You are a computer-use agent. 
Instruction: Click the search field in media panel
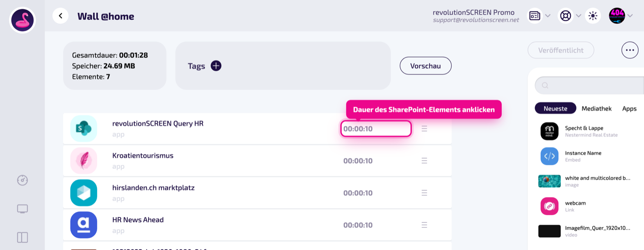(x=589, y=85)
